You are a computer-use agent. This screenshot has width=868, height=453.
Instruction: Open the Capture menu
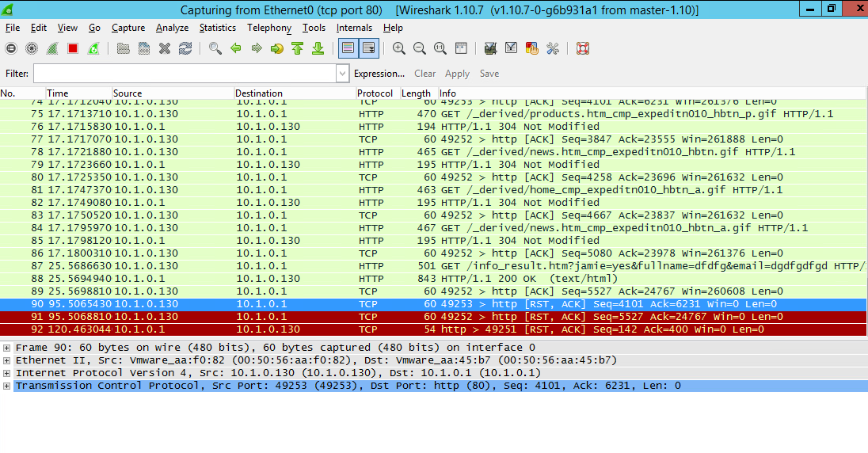click(x=128, y=28)
